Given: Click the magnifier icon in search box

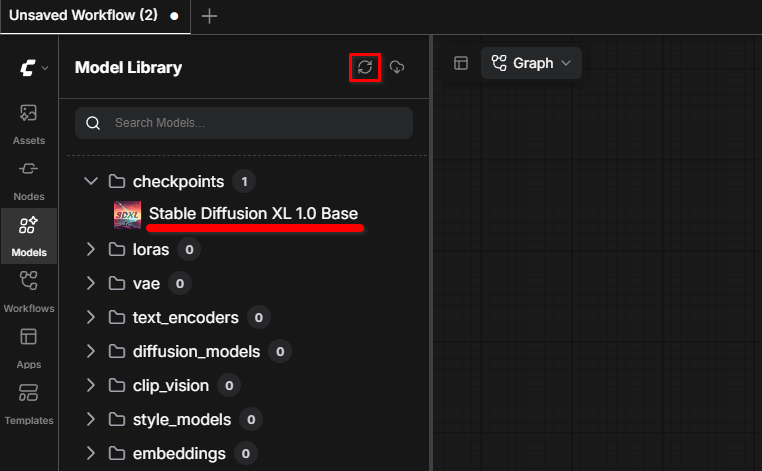Looking at the screenshot, I should click(93, 123).
